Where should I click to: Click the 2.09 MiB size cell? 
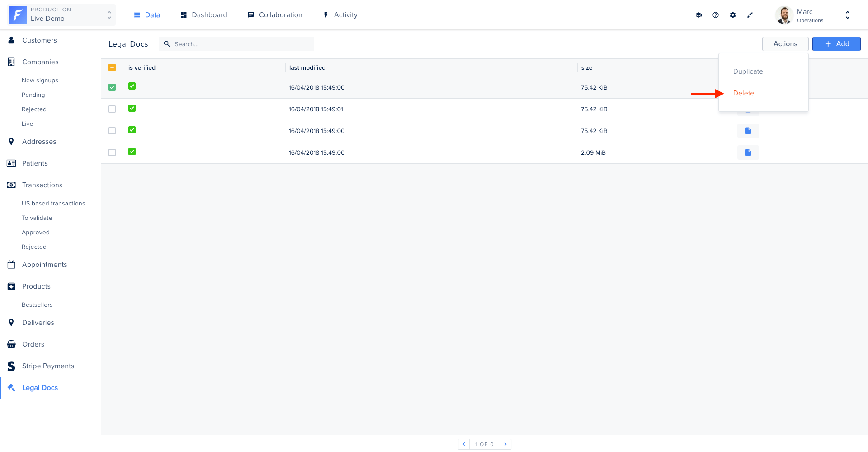tap(593, 152)
